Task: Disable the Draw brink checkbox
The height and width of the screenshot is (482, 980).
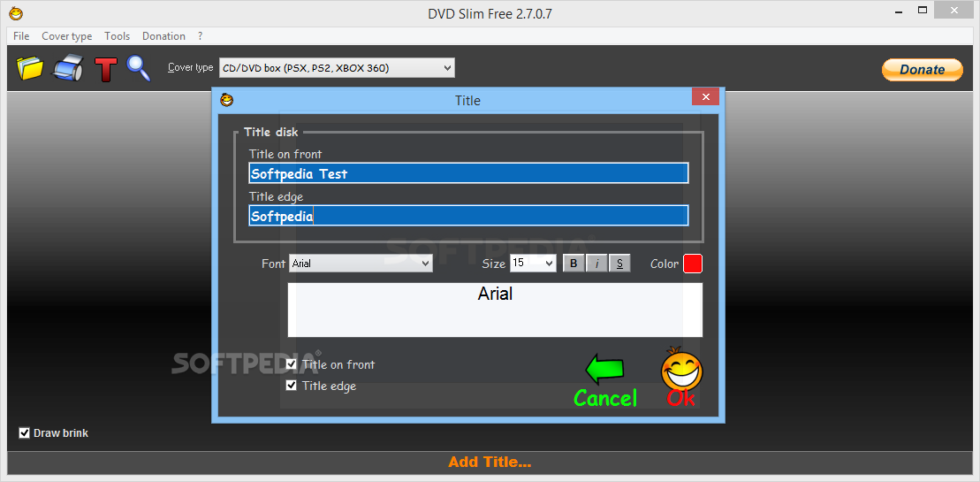Action: [x=25, y=432]
